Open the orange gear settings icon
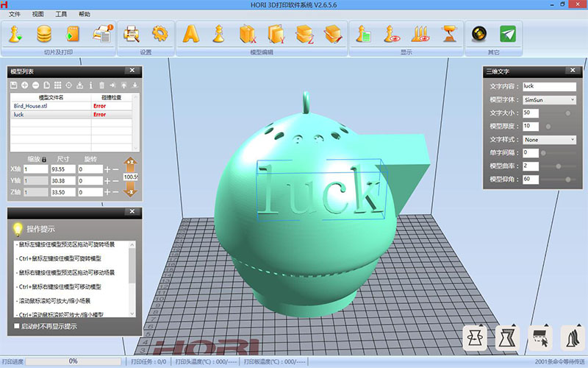 (x=160, y=34)
